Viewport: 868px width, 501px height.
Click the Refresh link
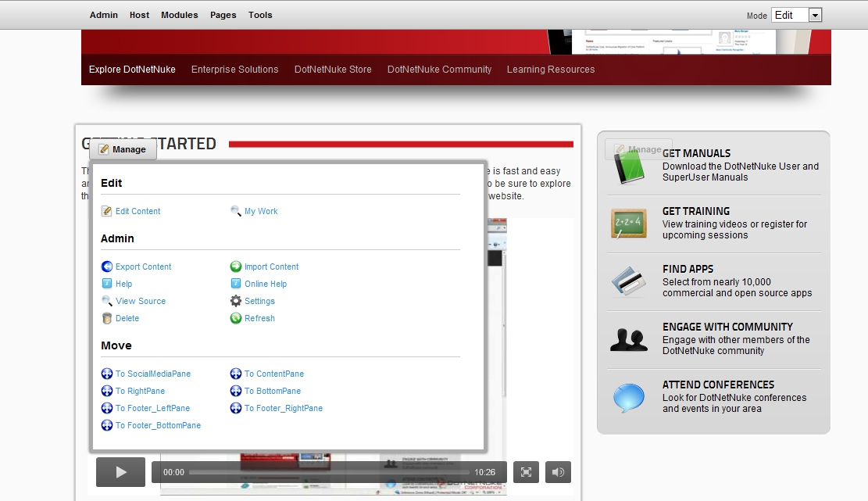coord(259,318)
